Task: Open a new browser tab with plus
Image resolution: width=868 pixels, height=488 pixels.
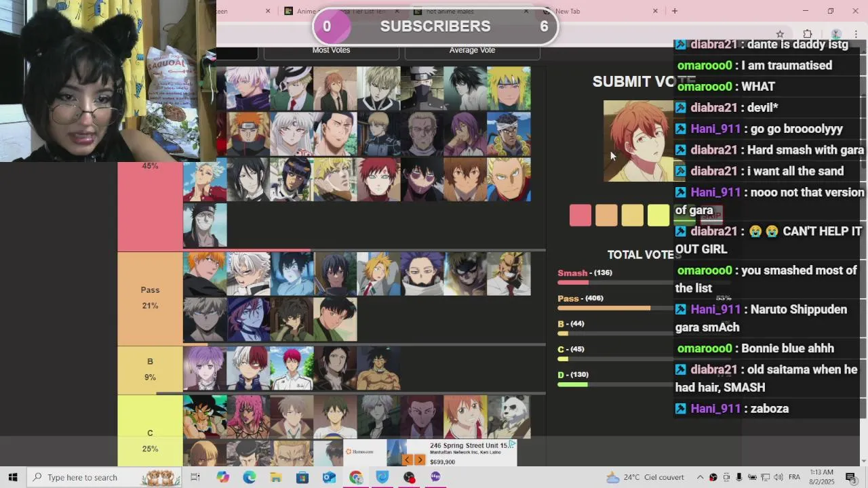Action: [674, 11]
